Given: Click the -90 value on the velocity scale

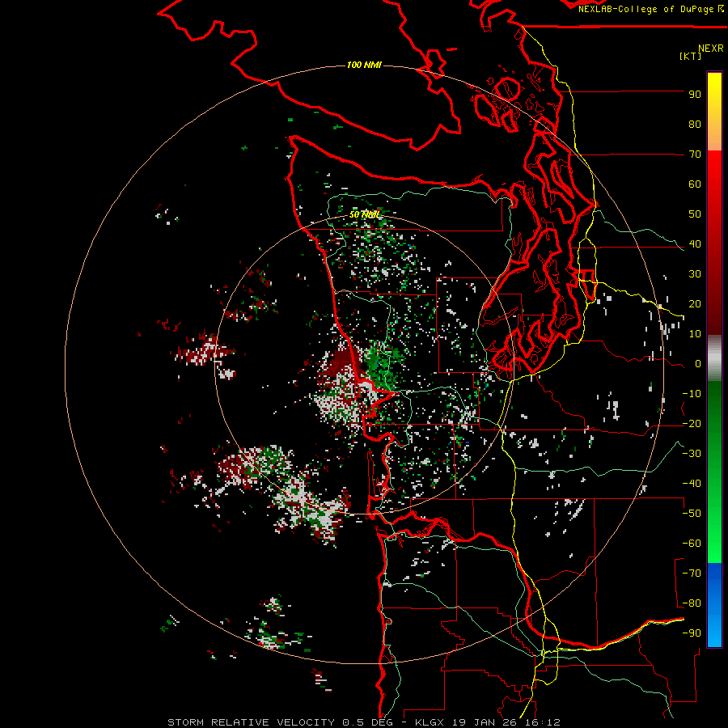Looking at the screenshot, I should click(x=692, y=633).
